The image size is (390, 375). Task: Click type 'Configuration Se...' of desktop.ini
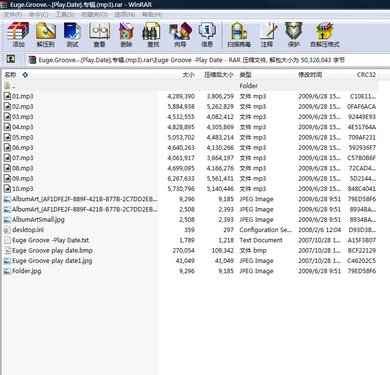coord(265,230)
